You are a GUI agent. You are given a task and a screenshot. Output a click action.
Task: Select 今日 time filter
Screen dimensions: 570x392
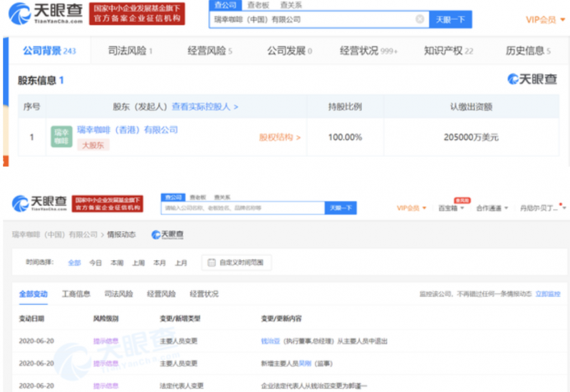point(95,262)
